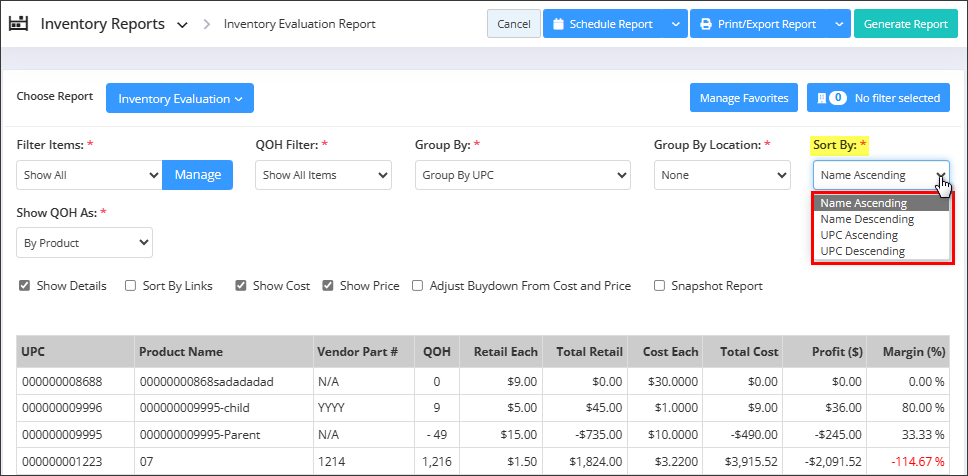The image size is (968, 476).
Task: Click product name 00000000868sadadadad
Action: 206,382
